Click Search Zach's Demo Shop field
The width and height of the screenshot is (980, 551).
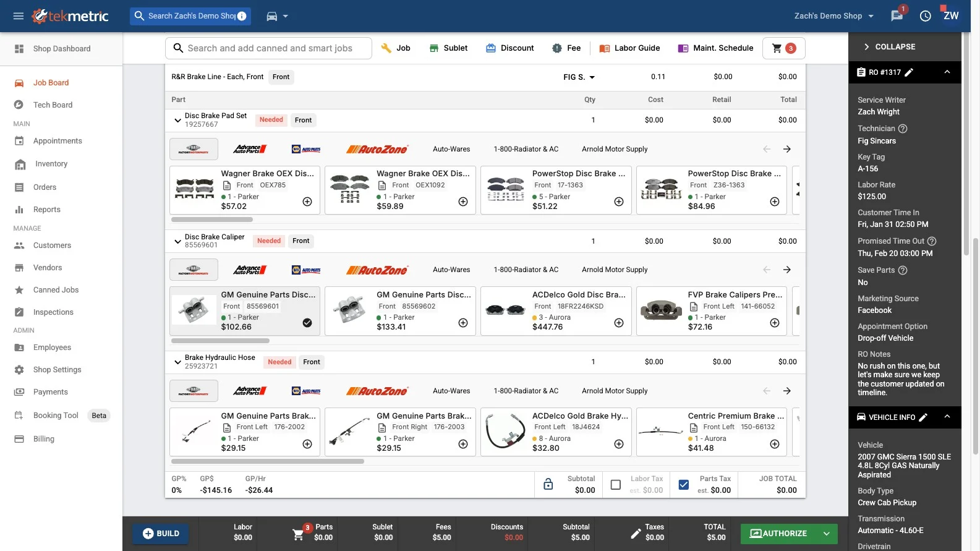(190, 16)
